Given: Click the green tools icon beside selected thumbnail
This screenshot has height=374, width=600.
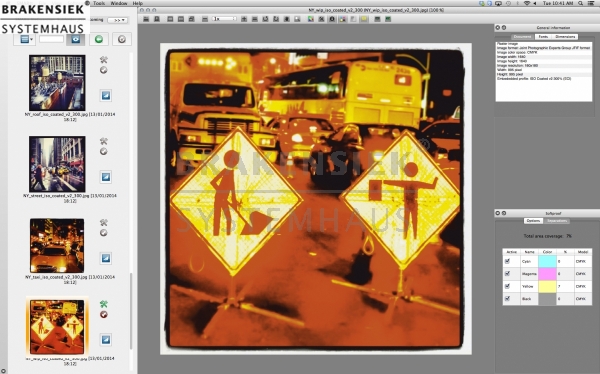Looking at the screenshot, I should pos(104,304).
